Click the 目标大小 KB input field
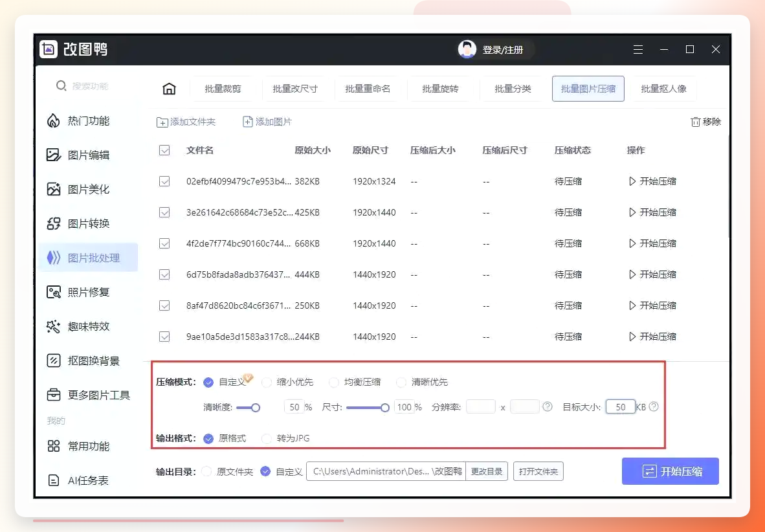The image size is (765, 532). (620, 406)
